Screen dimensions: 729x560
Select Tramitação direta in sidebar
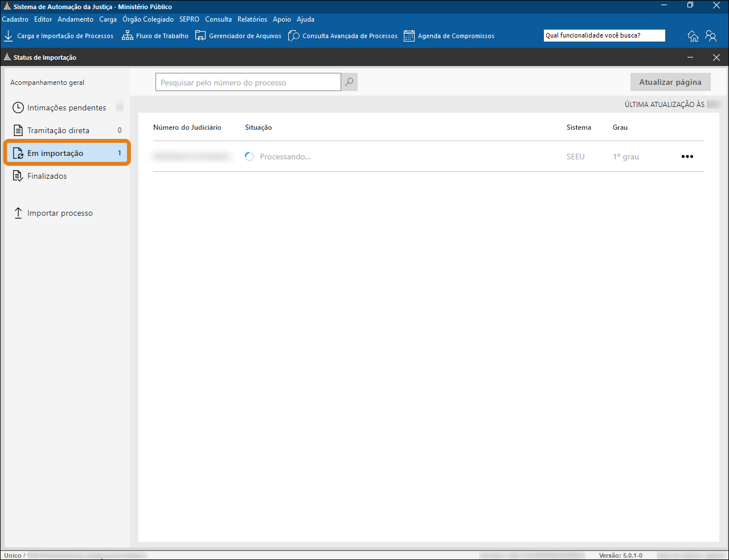click(x=58, y=130)
